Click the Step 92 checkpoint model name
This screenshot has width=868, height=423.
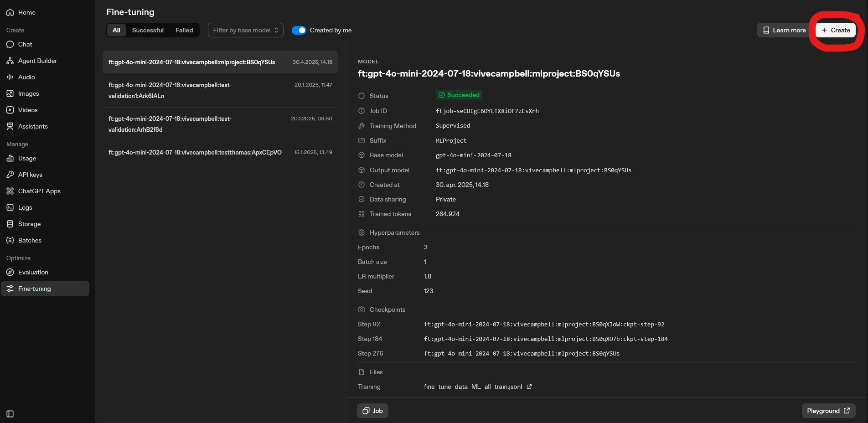coord(544,324)
